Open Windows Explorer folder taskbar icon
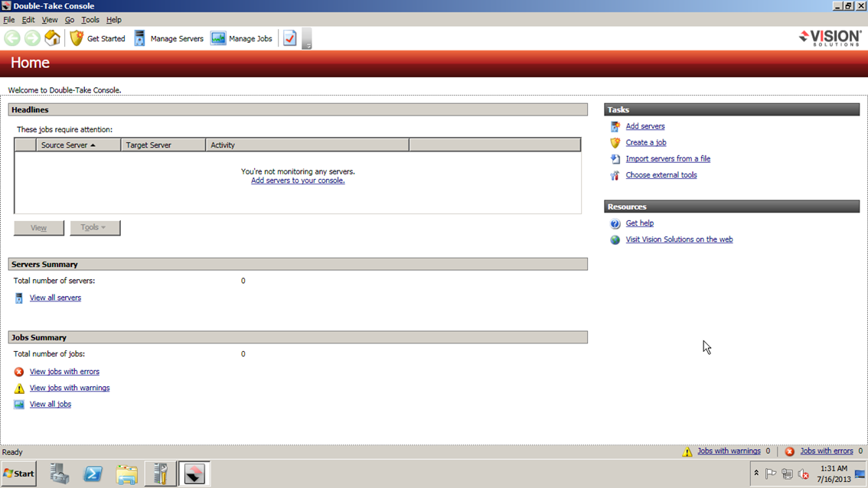The image size is (868, 488). 127,474
